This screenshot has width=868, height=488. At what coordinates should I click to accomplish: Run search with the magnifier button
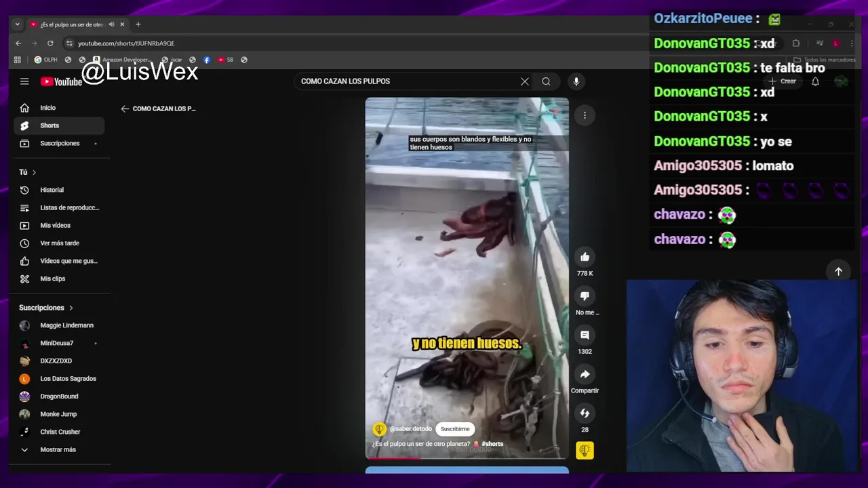[x=546, y=81]
